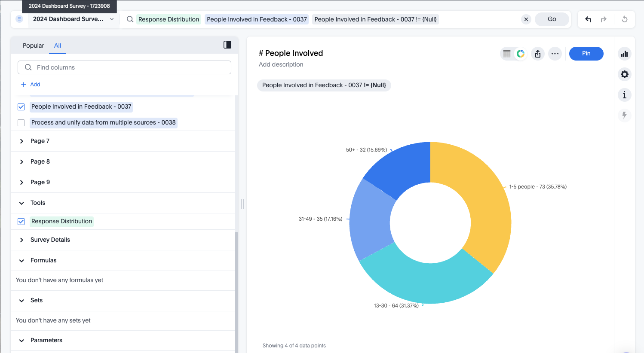Clear the search bar with X
Viewport: 644px width, 353px height.
(526, 19)
